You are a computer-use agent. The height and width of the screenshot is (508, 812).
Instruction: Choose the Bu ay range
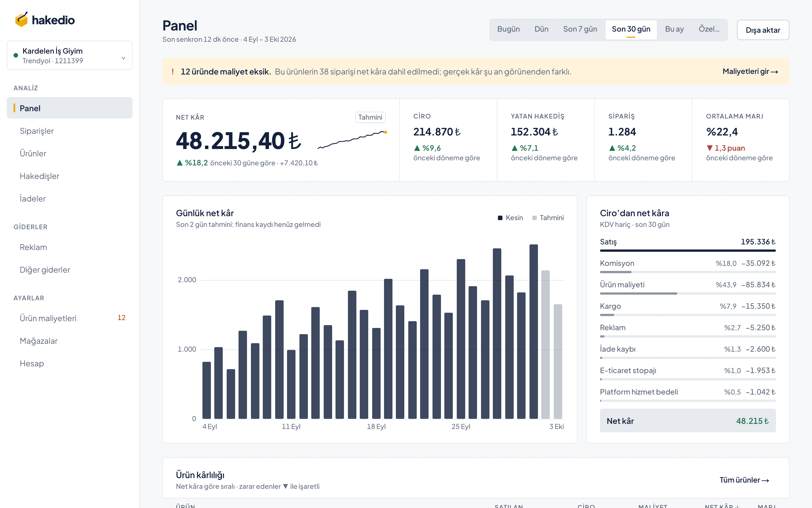coord(674,29)
